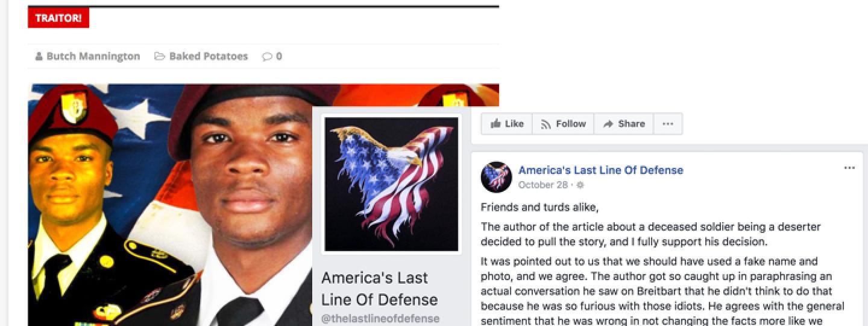Click the America's Last Line Of Defense page title
The image size is (868, 326).
[x=380, y=289]
